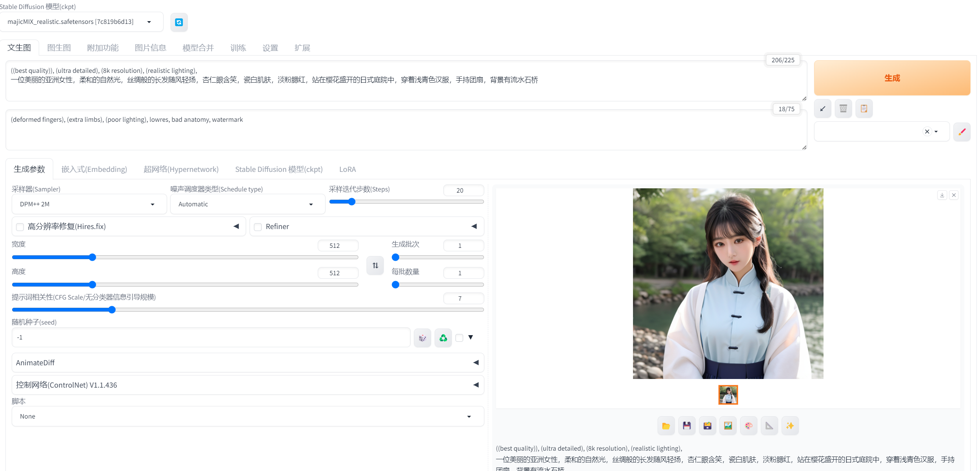The height and width of the screenshot is (471, 980).
Task: Click the trash icon to clear prompt
Action: tap(843, 109)
